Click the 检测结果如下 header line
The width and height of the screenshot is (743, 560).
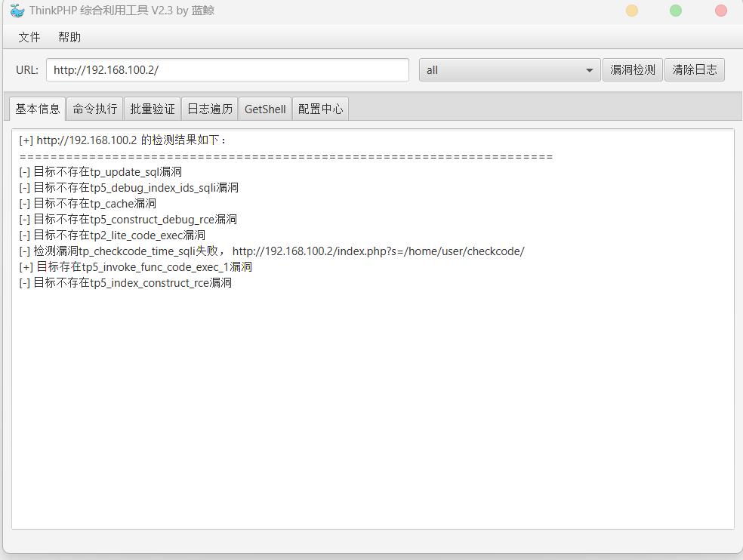tap(123, 140)
